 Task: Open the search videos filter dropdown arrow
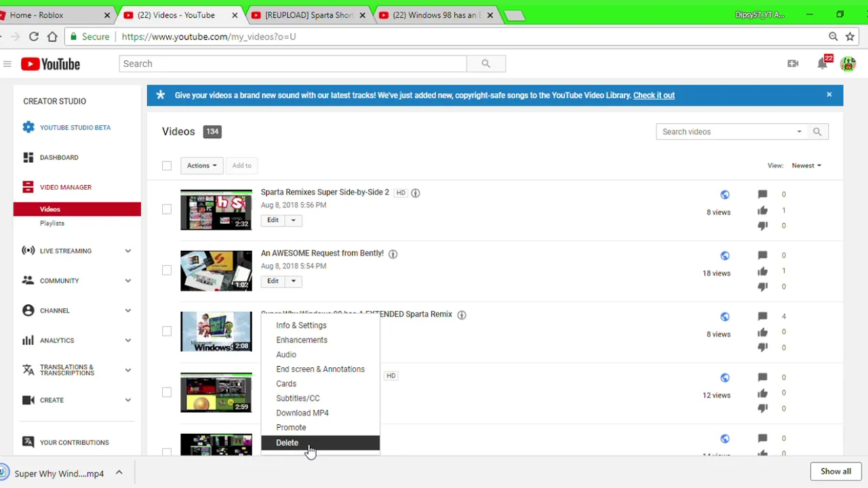799,131
